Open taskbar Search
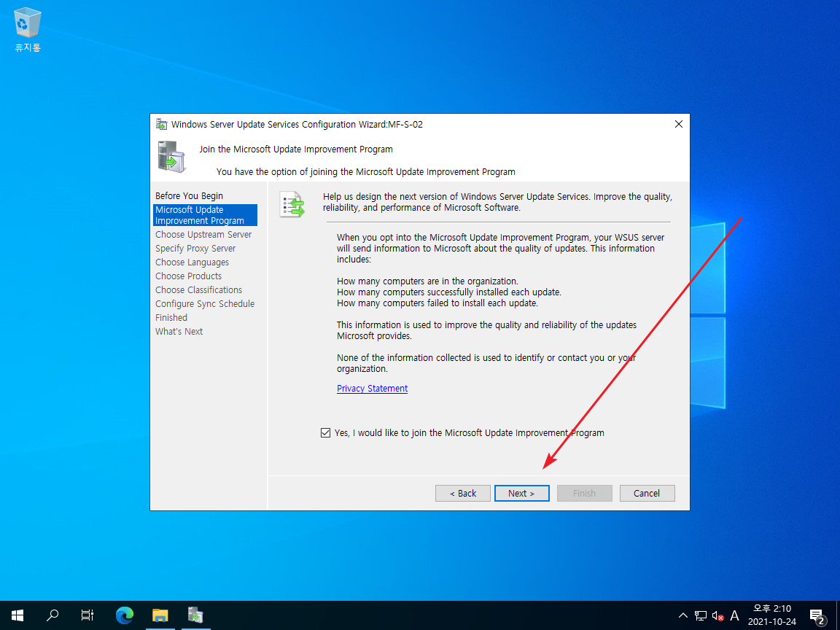 click(52, 615)
